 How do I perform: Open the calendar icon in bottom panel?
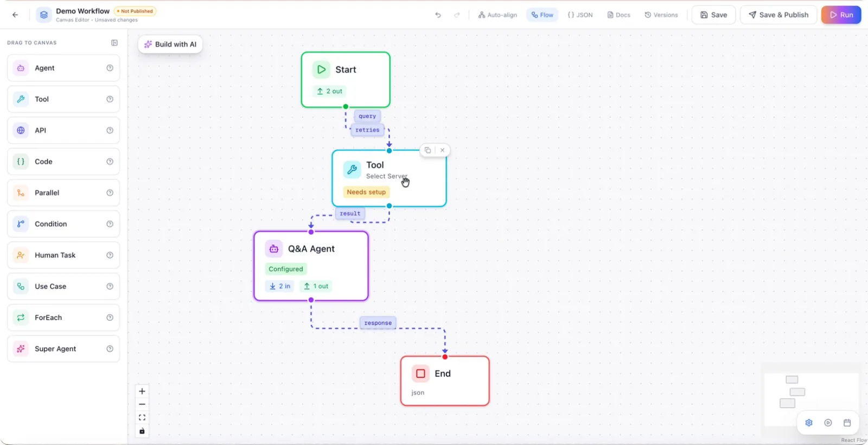pos(847,423)
